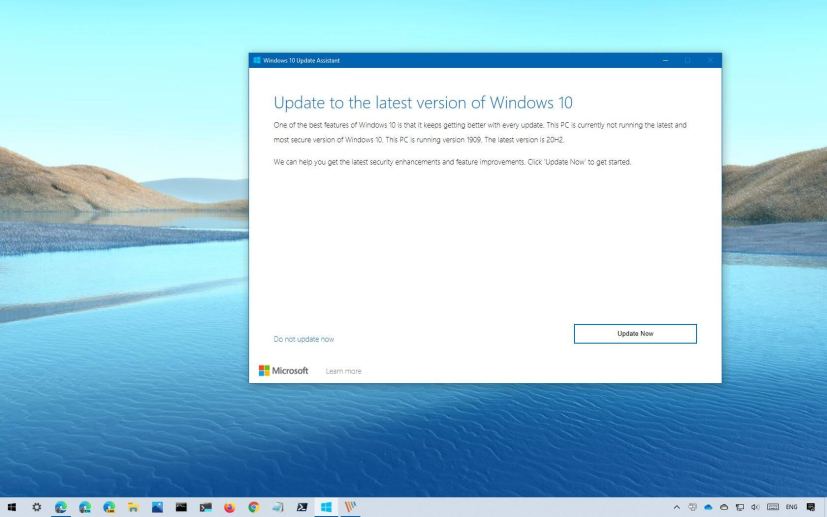Image resolution: width=827 pixels, height=517 pixels.
Task: Open the taskbar icon between Chrome and PowerShell
Action: pyautogui.click(x=278, y=507)
